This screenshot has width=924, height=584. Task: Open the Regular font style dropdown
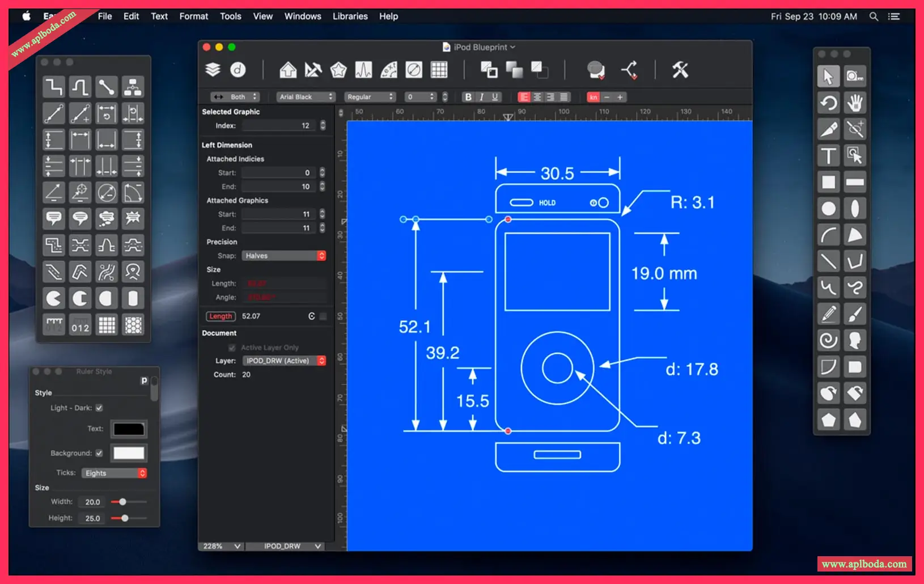tap(370, 97)
